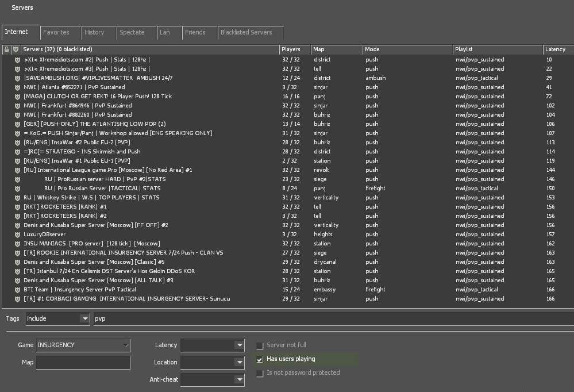Screen dimensions: 574x392
Task: Click the heights map cell
Action: (x=323, y=235)
